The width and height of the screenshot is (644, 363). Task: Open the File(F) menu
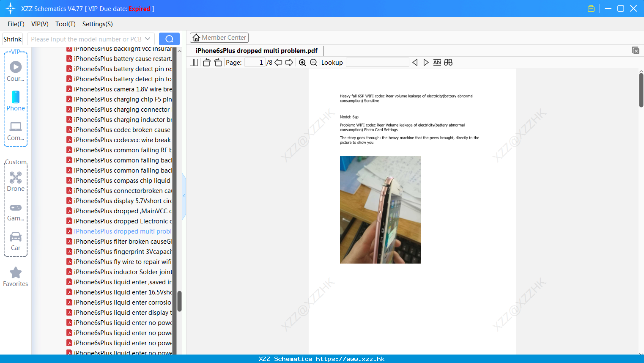pyautogui.click(x=16, y=24)
